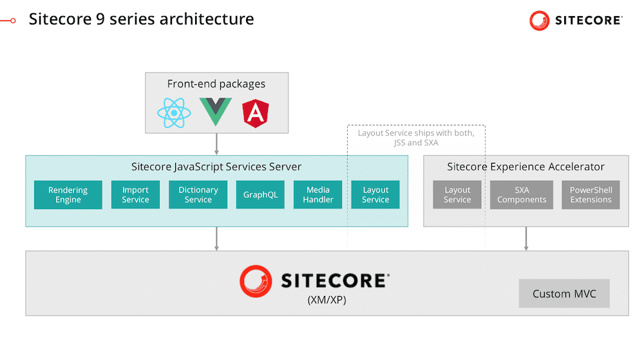Select the SXA Components box
The width and height of the screenshot is (644, 363).
522,194
